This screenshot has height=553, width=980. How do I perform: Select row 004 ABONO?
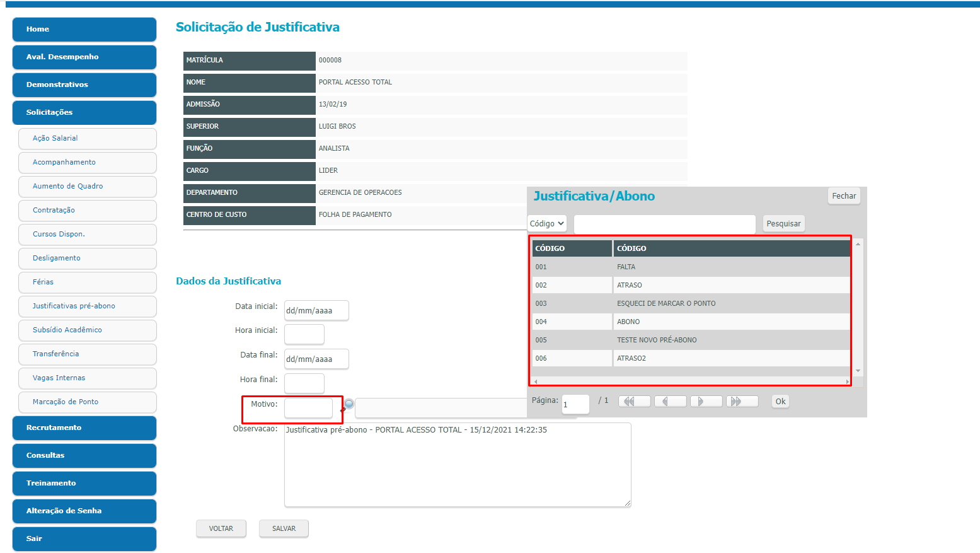point(691,322)
